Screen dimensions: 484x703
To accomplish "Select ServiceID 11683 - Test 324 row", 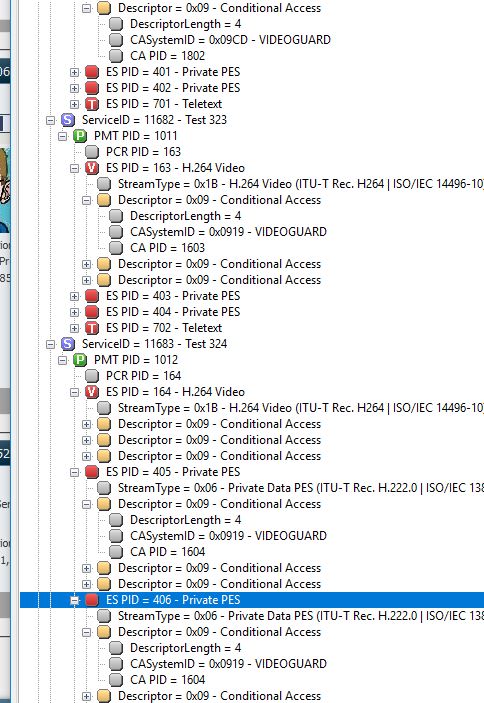I will [154, 344].
